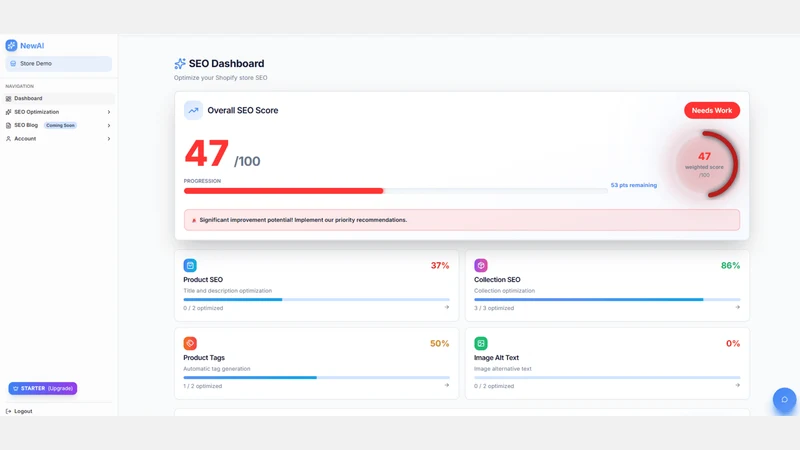The height and width of the screenshot is (450, 800).
Task: Click the "3 / 3 optimized" text
Action: (x=494, y=308)
